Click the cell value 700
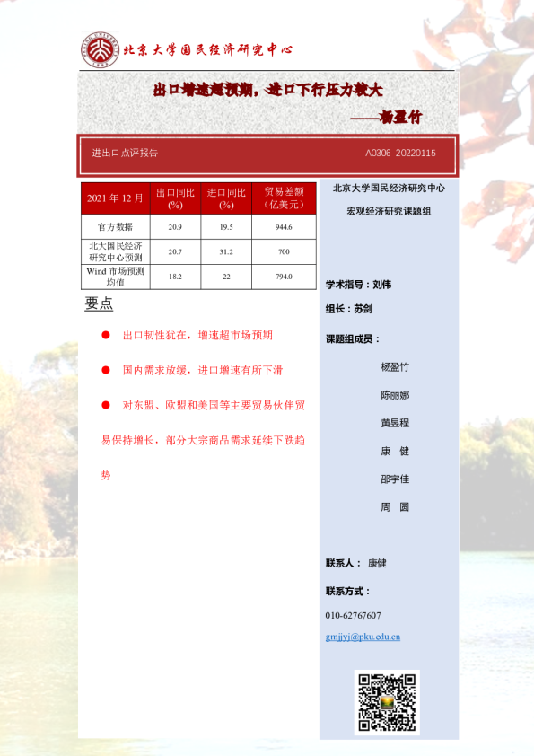This screenshot has height=756, width=534. [284, 251]
